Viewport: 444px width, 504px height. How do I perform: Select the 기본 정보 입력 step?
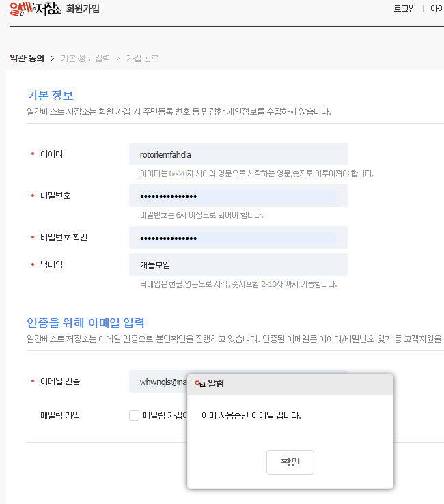[x=85, y=59]
